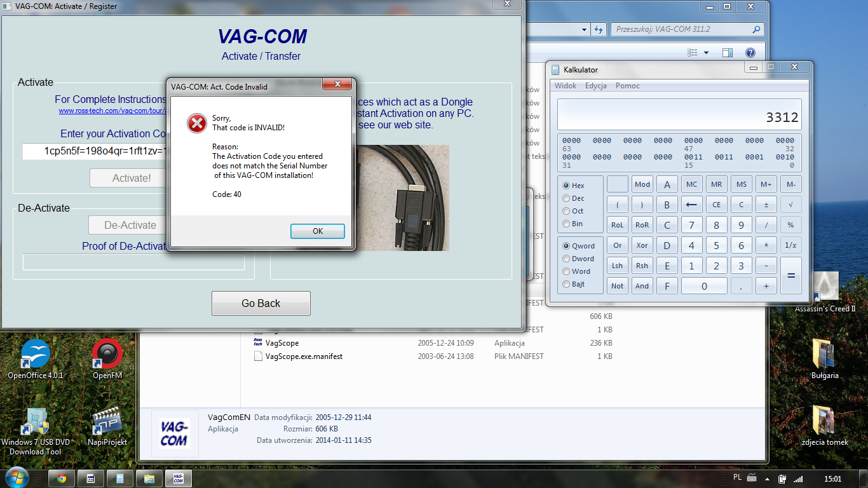Screen dimensions: 868x488
Task: Open the view options dropdown arrow in Explorer
Action: [x=706, y=53]
